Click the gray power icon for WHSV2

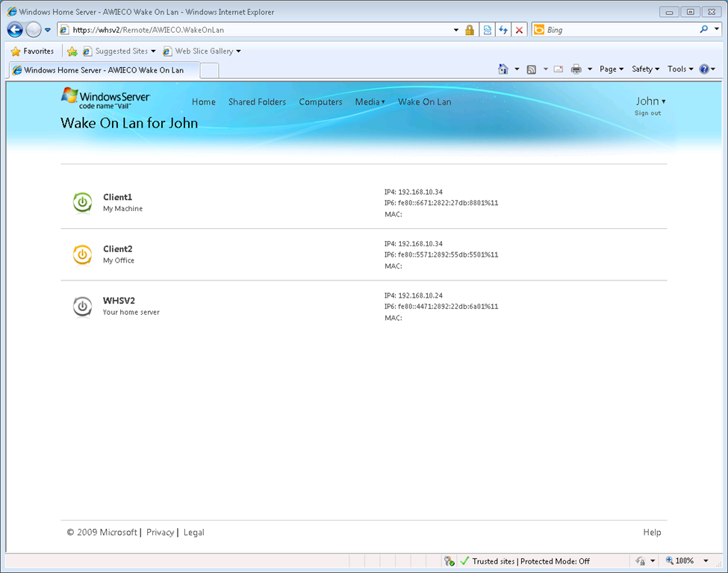pos(82,307)
